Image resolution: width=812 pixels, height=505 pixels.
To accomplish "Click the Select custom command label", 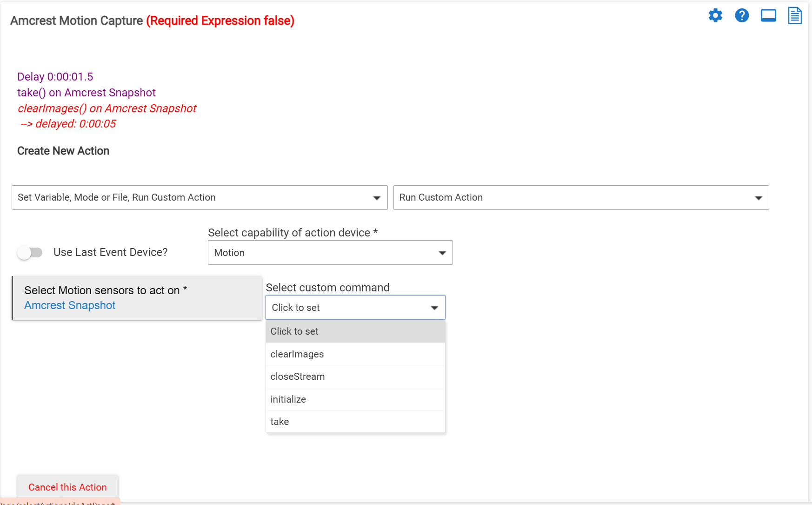I will pyautogui.click(x=328, y=288).
